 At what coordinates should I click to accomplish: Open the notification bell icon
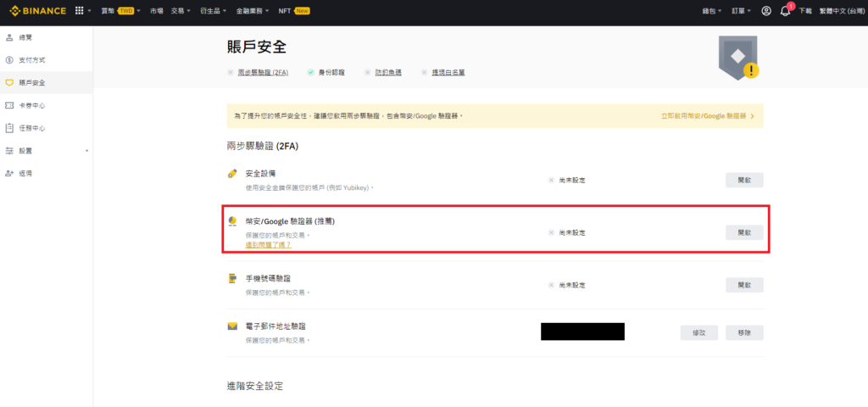click(785, 11)
